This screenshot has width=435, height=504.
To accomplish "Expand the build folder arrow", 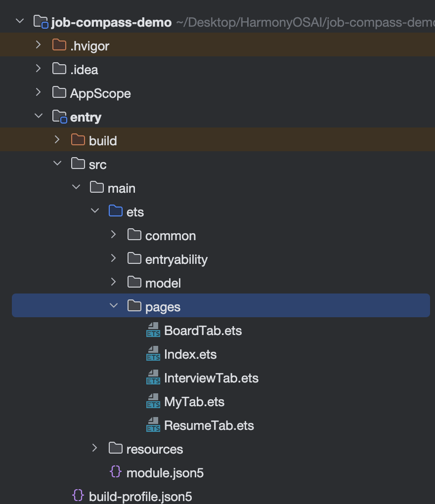I will (x=57, y=139).
